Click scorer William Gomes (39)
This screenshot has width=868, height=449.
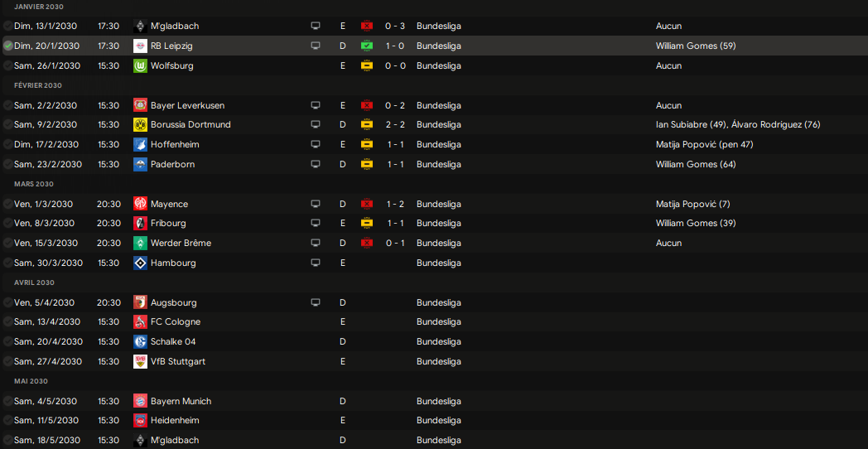696,223
